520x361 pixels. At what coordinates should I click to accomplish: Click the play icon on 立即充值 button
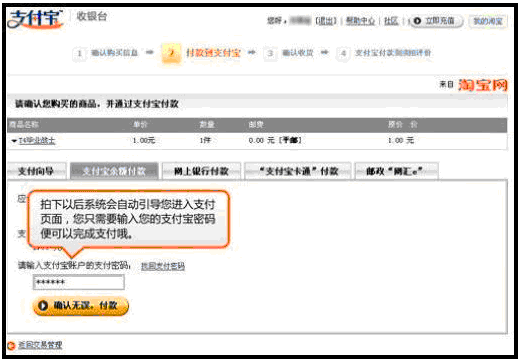[x=417, y=21]
